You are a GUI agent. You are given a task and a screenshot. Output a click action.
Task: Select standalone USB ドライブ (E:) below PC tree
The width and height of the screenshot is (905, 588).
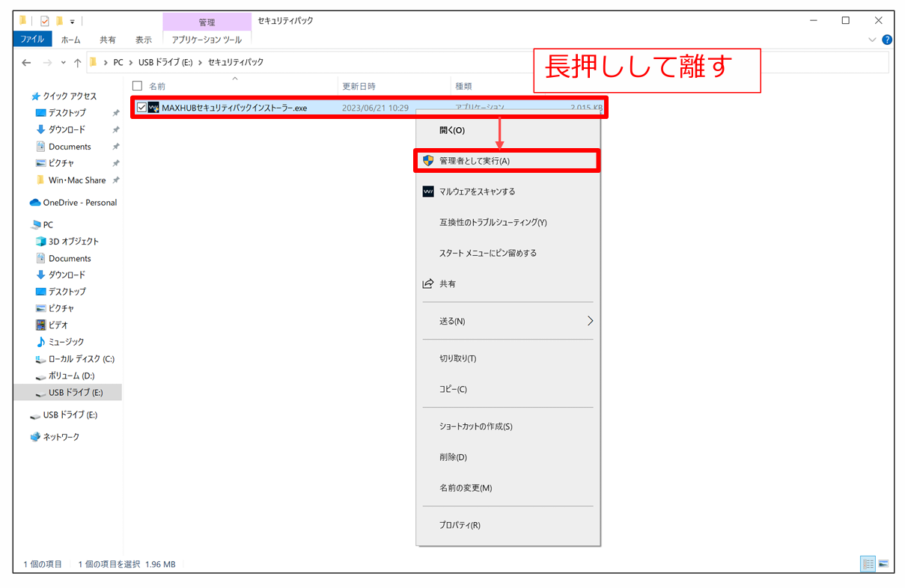70,415
